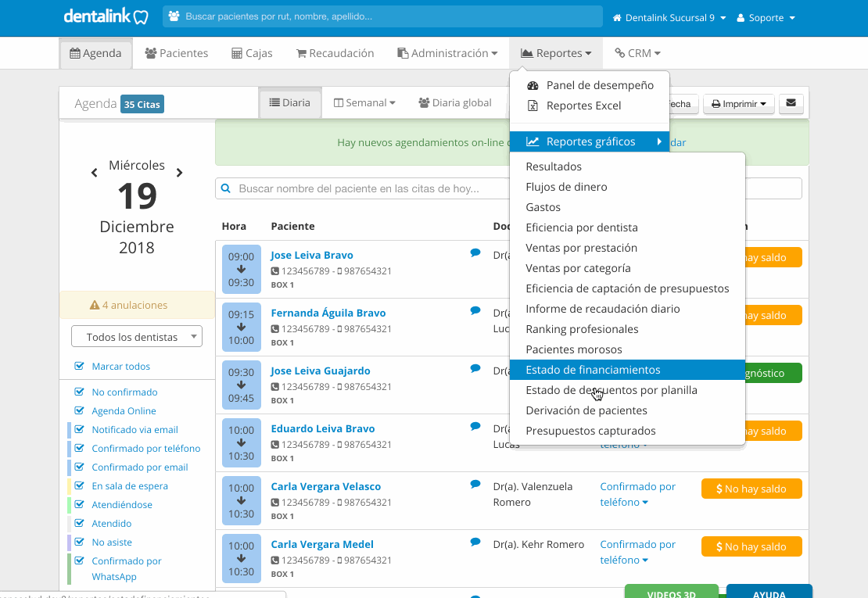Uncheck the No confirmado filter
This screenshot has width=868, height=598.
click(x=79, y=392)
